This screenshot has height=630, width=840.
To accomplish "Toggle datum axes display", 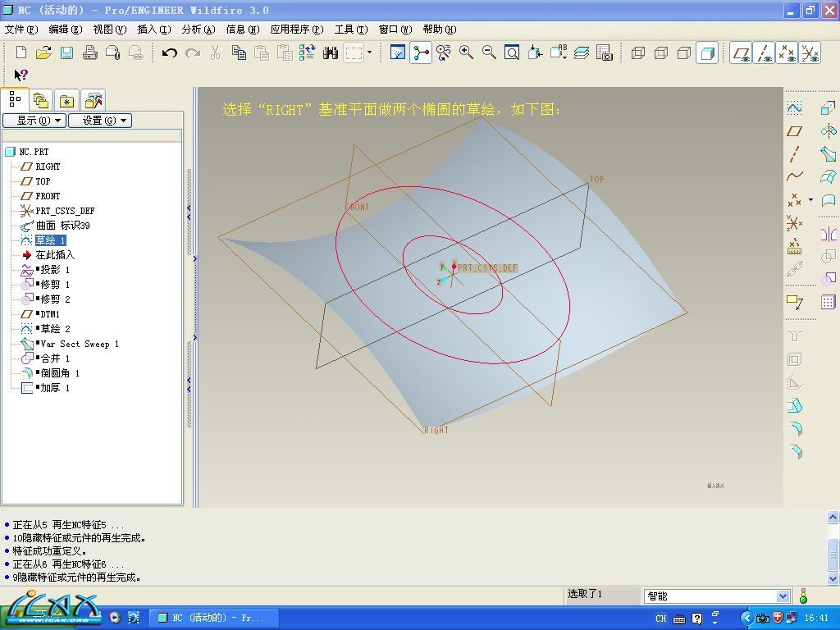I will coord(765,52).
